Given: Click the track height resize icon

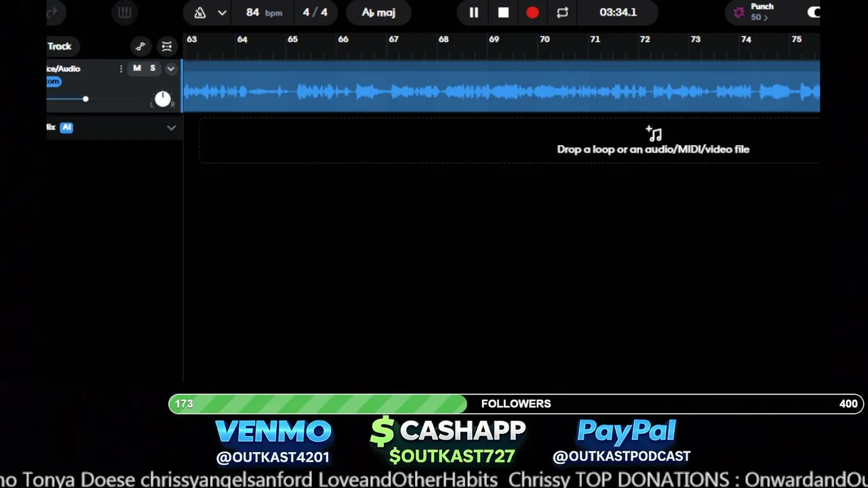Looking at the screenshot, I should [x=166, y=46].
